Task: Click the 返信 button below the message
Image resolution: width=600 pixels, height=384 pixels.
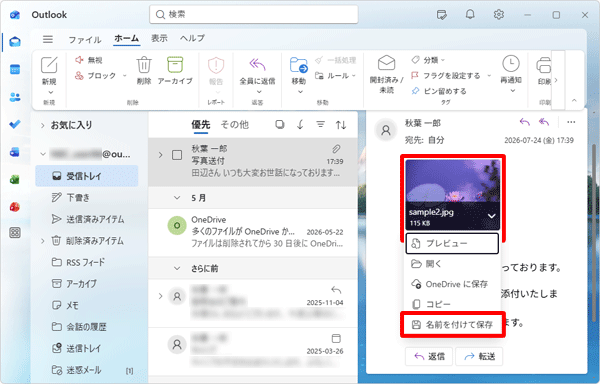Action: pyautogui.click(x=429, y=356)
